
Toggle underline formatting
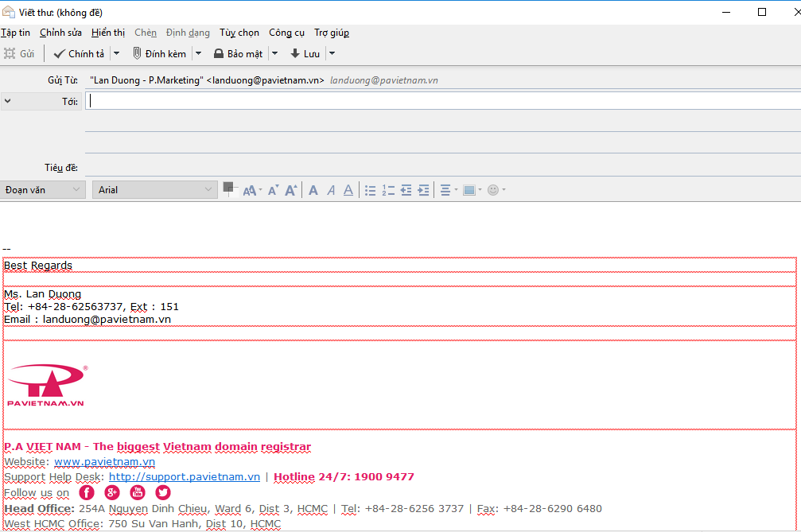(x=348, y=190)
